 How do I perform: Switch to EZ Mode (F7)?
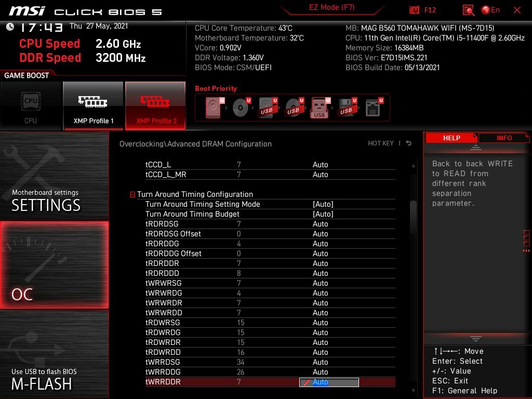pos(331,7)
